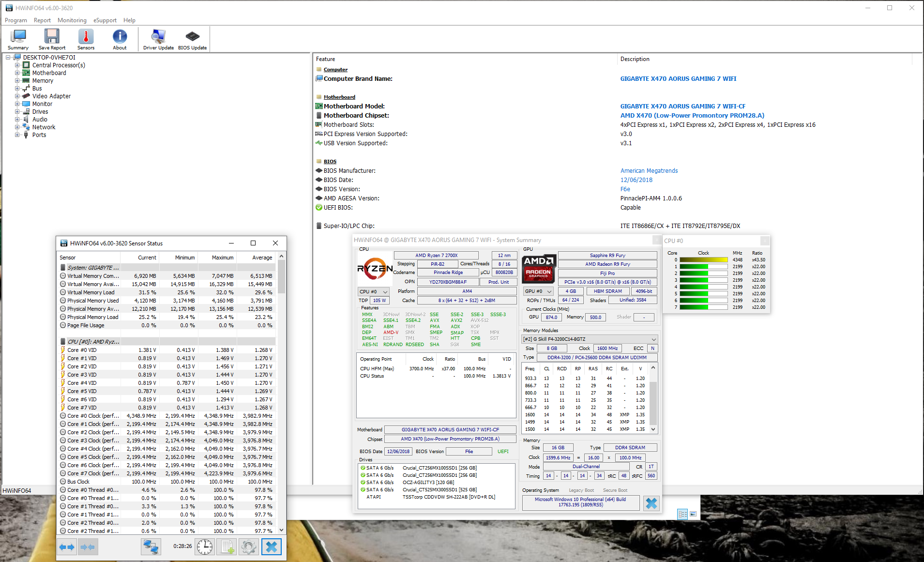Click the memory timings table scrollbar

653,398
